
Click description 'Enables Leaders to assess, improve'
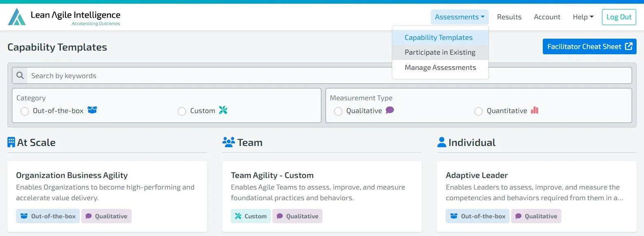(x=535, y=192)
